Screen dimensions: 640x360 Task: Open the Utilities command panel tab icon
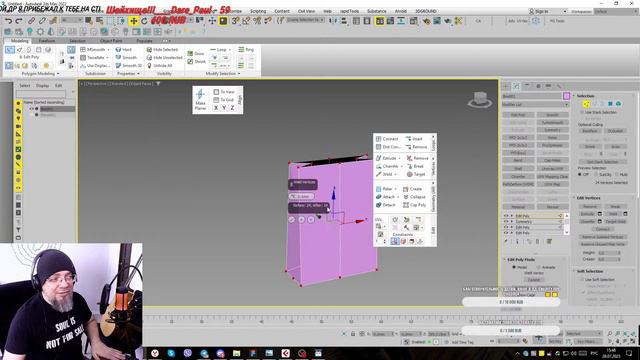pyautogui.click(x=559, y=86)
